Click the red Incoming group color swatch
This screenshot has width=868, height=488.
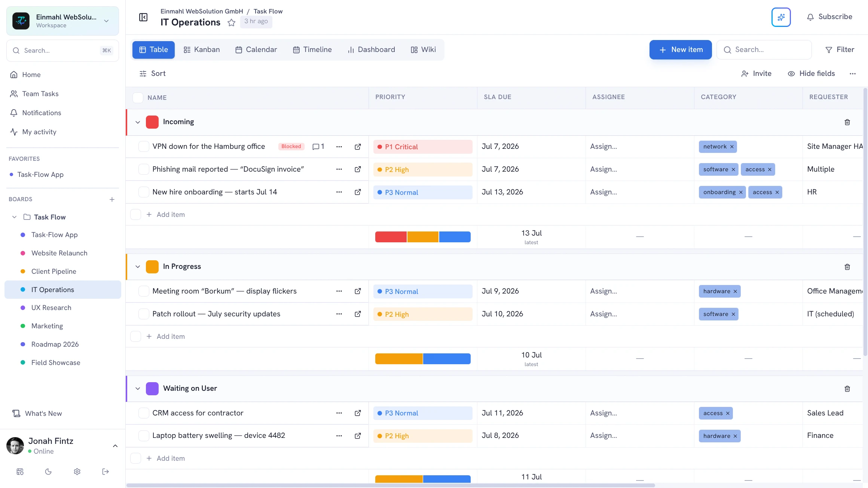pyautogui.click(x=152, y=122)
